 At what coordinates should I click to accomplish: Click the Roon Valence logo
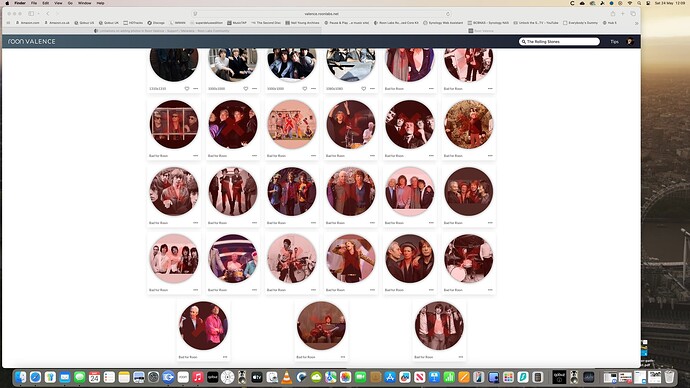click(32, 41)
